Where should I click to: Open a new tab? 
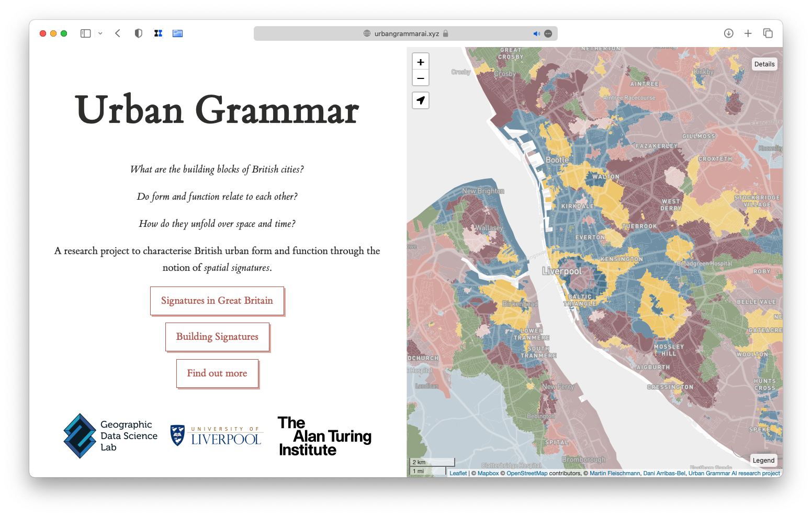[748, 33]
